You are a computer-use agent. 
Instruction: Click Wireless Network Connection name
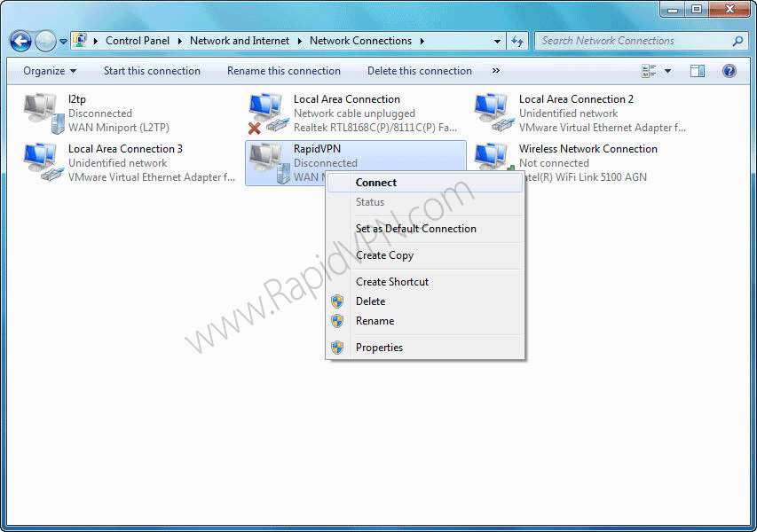(588, 149)
